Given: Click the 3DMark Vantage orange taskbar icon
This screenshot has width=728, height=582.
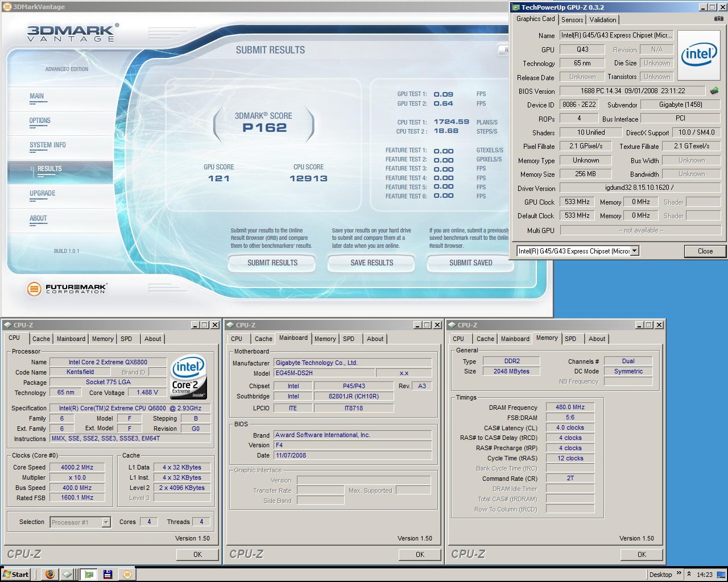Looking at the screenshot, I should [x=127, y=574].
